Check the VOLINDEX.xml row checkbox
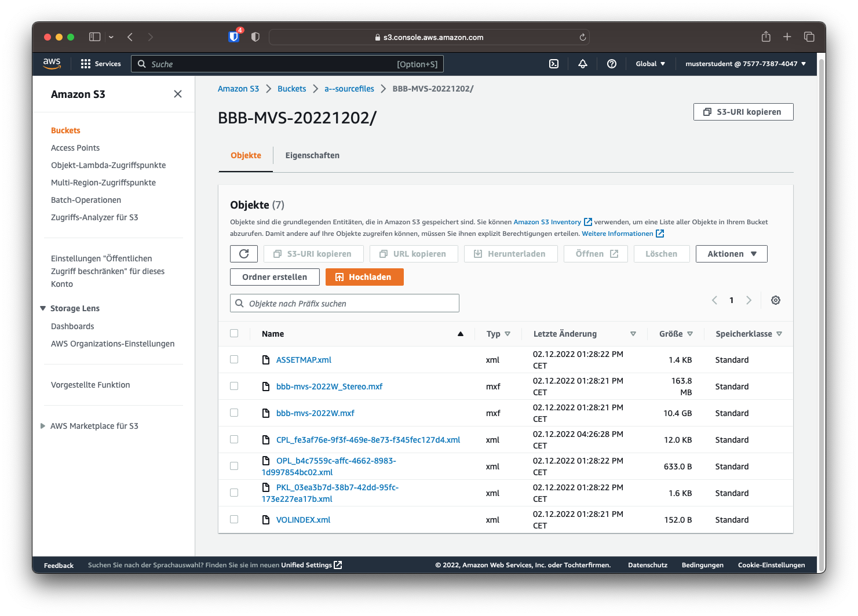The image size is (858, 616). [234, 519]
